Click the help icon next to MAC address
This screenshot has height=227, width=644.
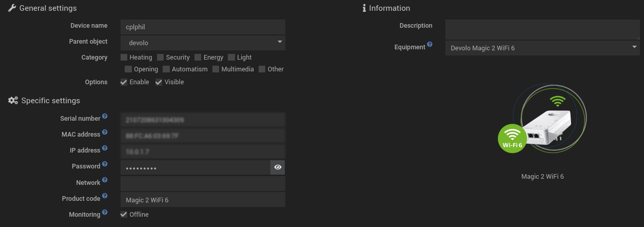[105, 133]
